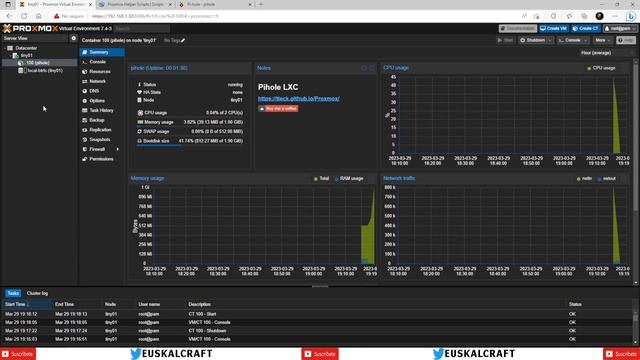Open the root@pam user menu
This screenshot has height=360, width=640.
(619, 29)
